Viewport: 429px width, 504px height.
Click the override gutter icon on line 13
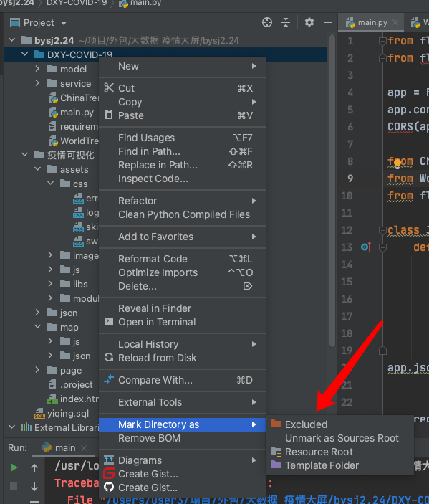[366, 247]
